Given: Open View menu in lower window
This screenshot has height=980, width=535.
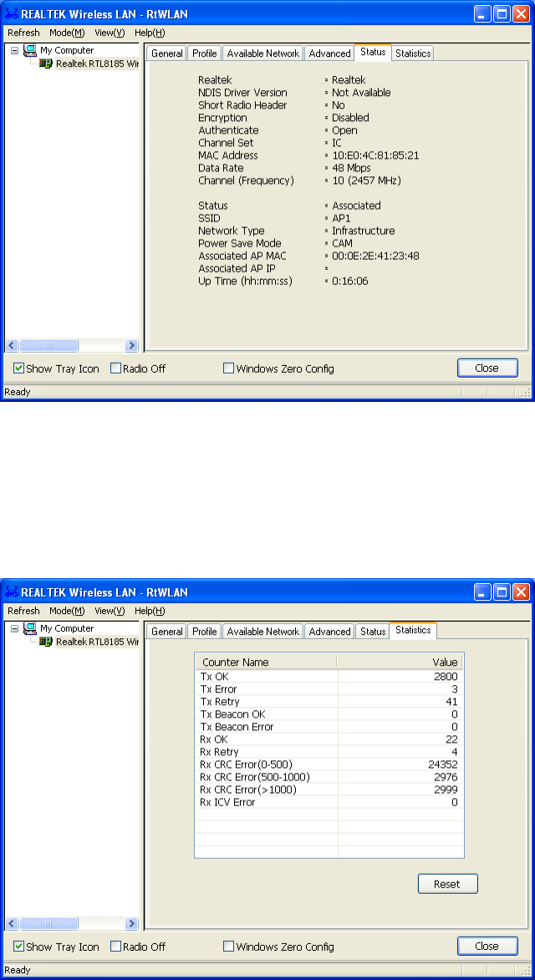Looking at the screenshot, I should [x=110, y=611].
